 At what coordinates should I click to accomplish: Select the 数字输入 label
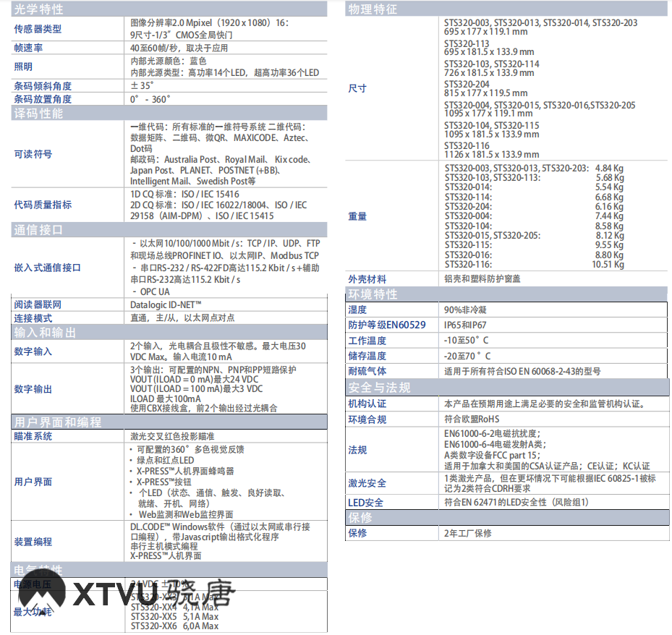click(33, 351)
